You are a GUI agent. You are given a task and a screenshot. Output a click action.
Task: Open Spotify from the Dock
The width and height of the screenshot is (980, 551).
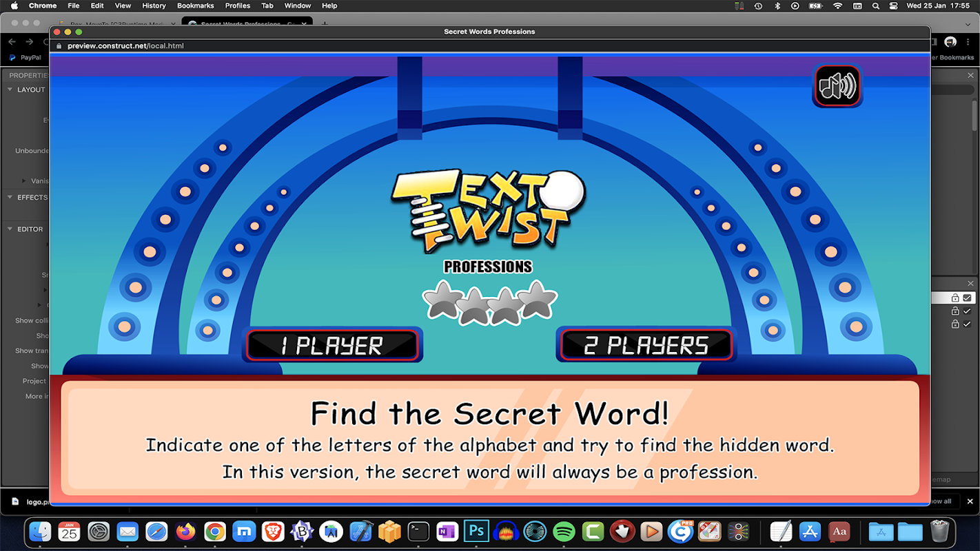(x=564, y=531)
